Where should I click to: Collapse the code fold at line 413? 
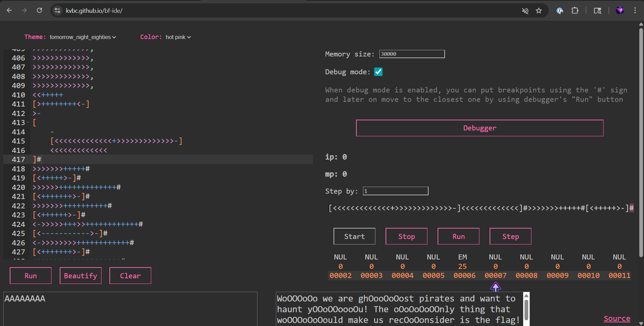click(x=29, y=122)
